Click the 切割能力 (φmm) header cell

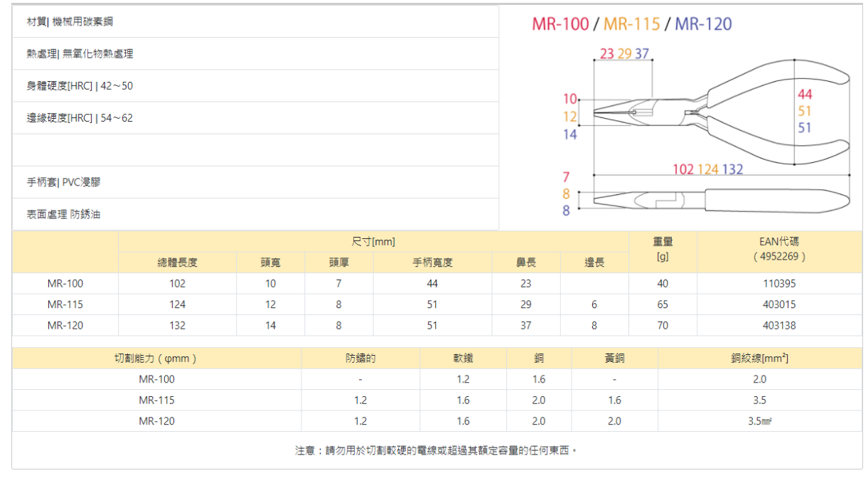(156, 359)
